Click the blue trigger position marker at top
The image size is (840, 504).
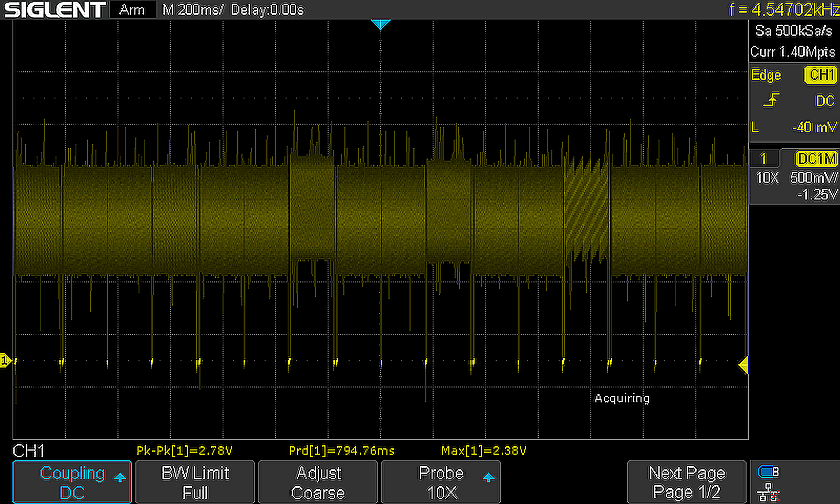pyautogui.click(x=380, y=24)
